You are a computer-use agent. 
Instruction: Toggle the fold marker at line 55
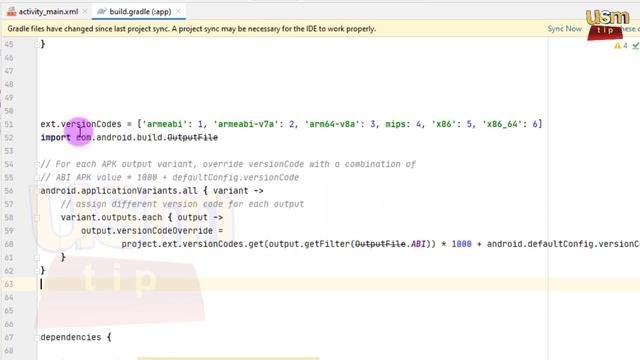36,178
